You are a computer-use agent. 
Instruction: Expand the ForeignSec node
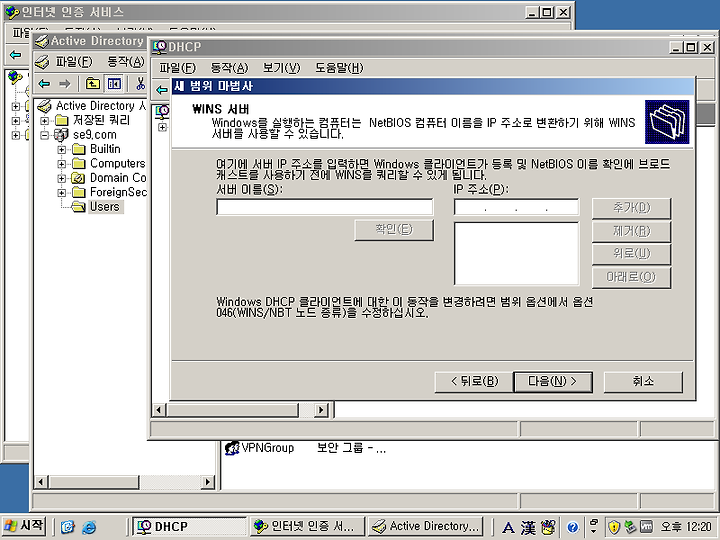pos(61,193)
